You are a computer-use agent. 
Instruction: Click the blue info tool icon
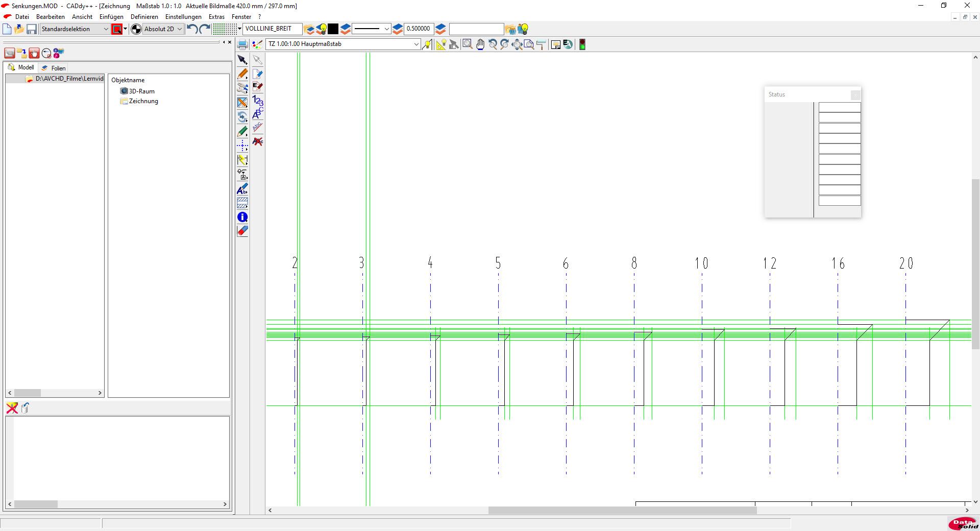[242, 217]
